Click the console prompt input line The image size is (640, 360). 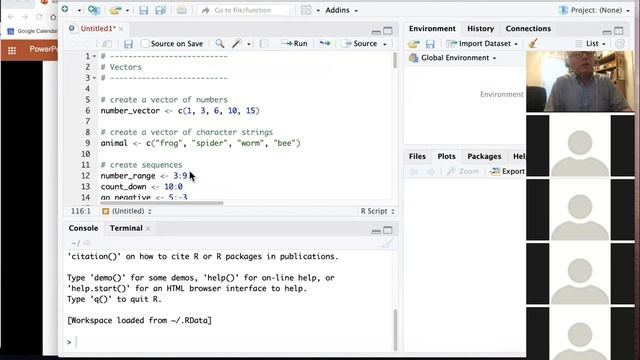click(x=229, y=342)
